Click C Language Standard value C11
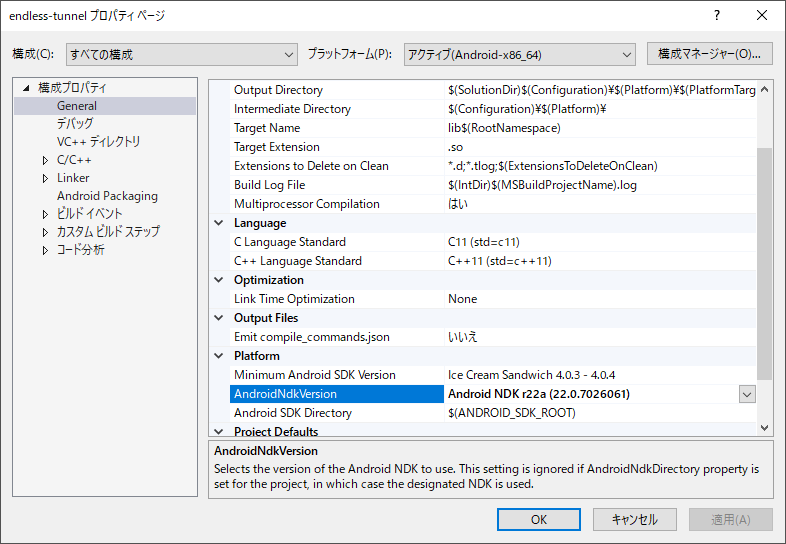 click(x=483, y=242)
